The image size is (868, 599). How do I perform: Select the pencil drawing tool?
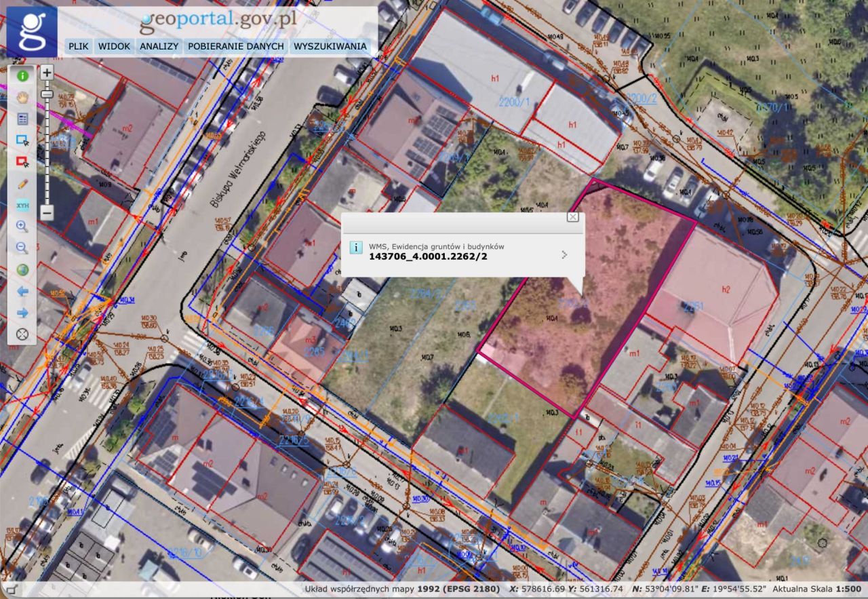point(22,183)
